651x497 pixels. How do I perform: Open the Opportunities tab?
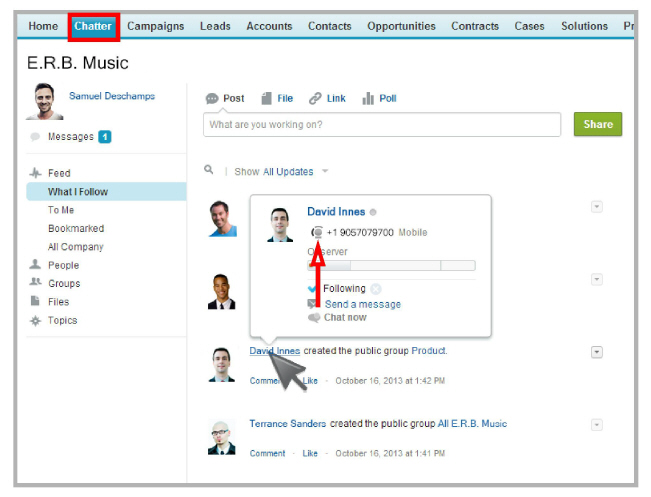pyautogui.click(x=401, y=26)
